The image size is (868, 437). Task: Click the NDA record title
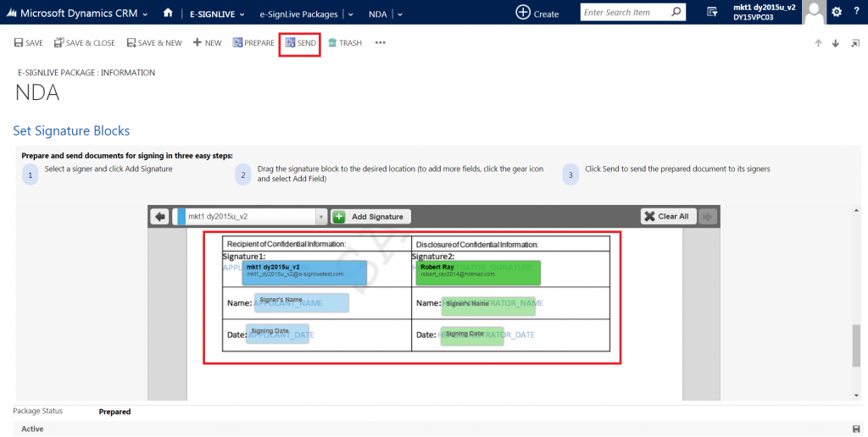(x=37, y=92)
